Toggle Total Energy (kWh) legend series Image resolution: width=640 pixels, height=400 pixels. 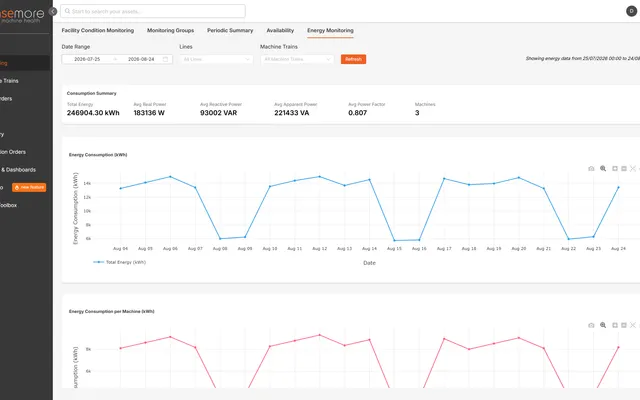[x=120, y=262]
